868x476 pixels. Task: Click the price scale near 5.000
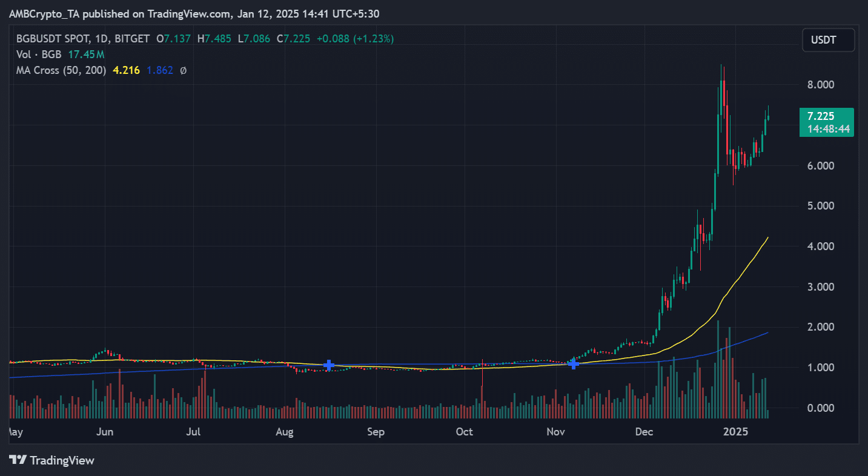coord(820,205)
